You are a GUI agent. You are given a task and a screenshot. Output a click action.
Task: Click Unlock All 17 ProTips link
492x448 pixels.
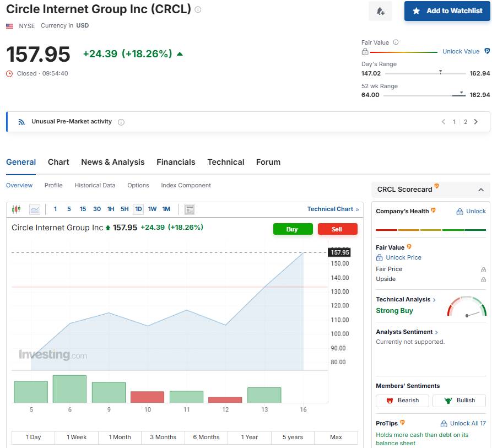(x=463, y=424)
